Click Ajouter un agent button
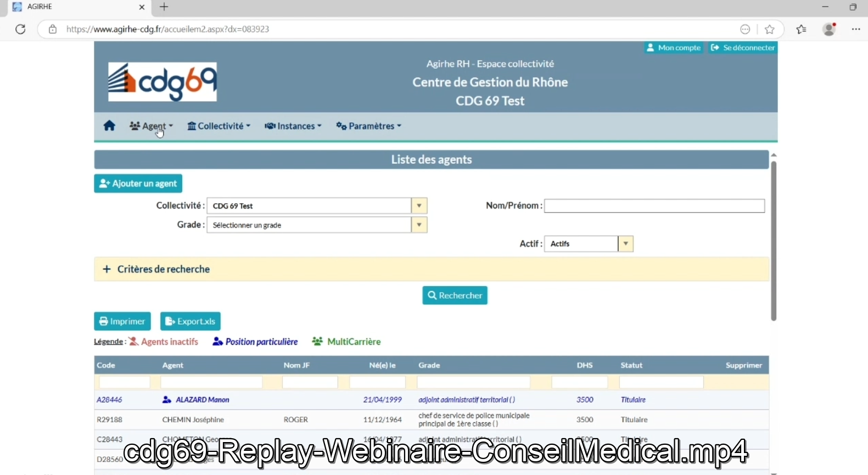 coord(138,183)
